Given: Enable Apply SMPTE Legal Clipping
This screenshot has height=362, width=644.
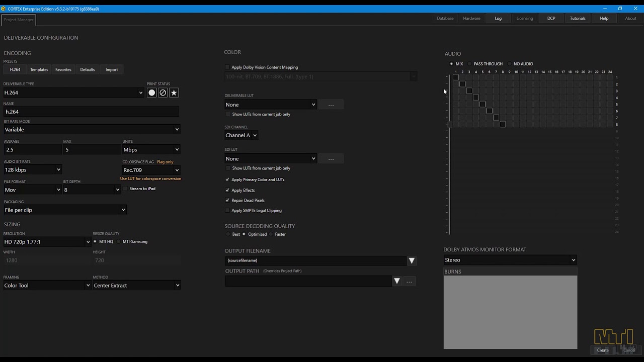Looking at the screenshot, I should (x=227, y=210).
